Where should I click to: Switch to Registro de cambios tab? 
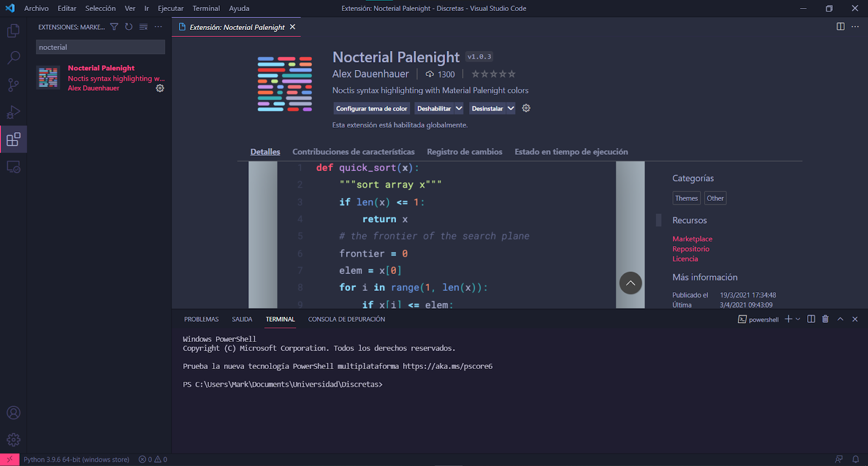click(464, 152)
